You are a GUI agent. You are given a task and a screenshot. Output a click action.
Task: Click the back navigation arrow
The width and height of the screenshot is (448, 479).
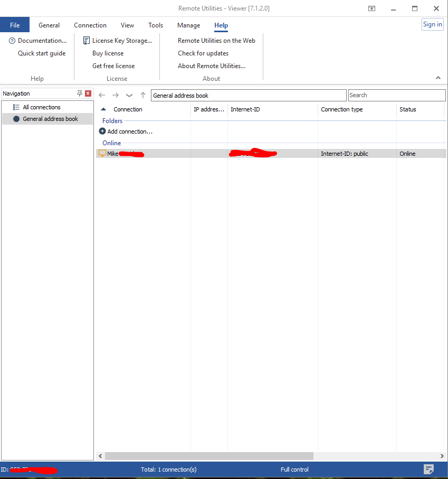tap(102, 96)
